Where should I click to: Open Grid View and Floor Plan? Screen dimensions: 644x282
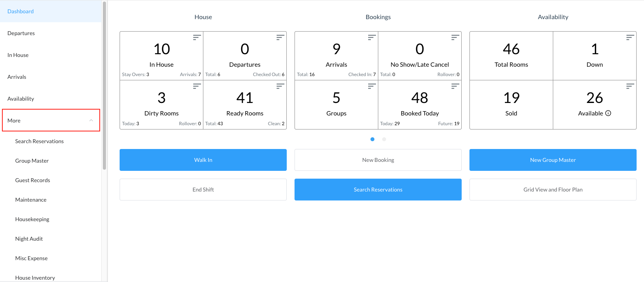click(x=553, y=190)
